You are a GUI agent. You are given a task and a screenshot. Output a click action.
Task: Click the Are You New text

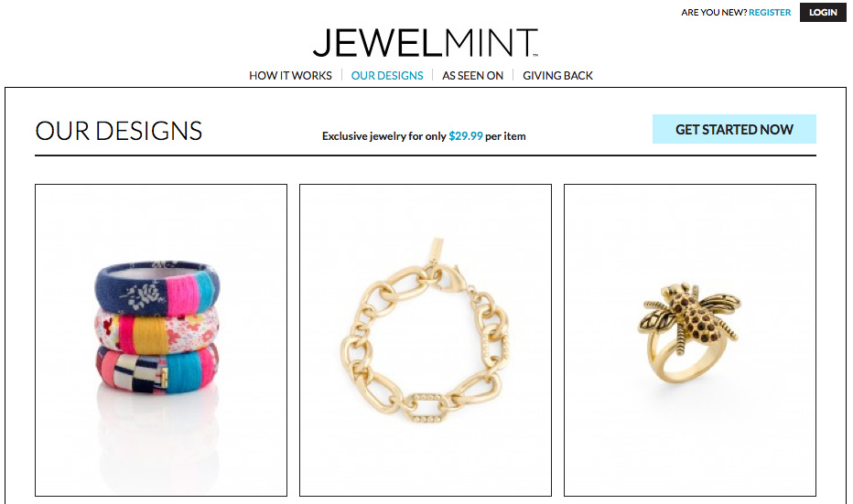[714, 12]
